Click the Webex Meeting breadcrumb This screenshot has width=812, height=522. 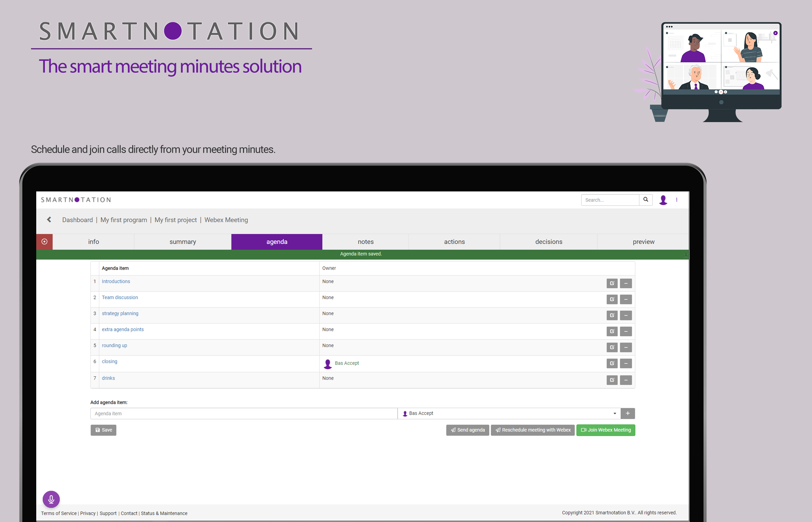coord(226,220)
